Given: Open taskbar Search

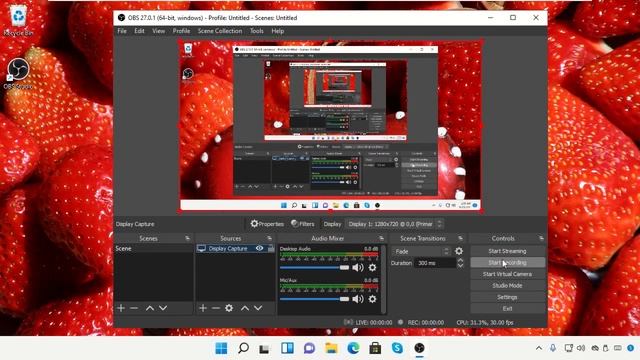Looking at the screenshot, I should click(243, 348).
